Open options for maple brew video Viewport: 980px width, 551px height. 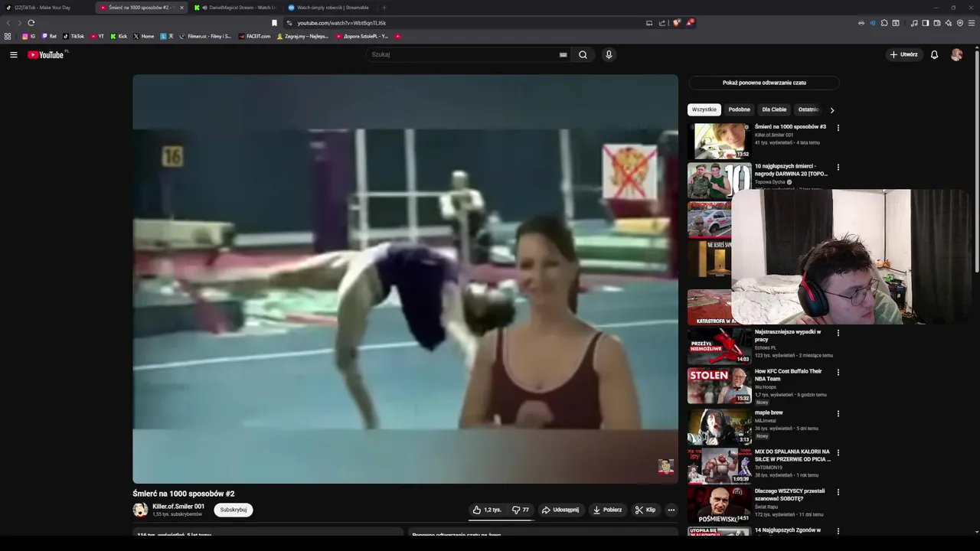click(x=838, y=414)
